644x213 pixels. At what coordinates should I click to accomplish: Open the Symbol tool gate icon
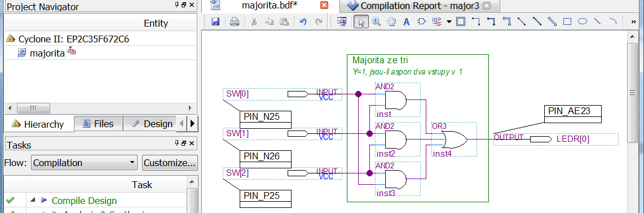point(421,22)
